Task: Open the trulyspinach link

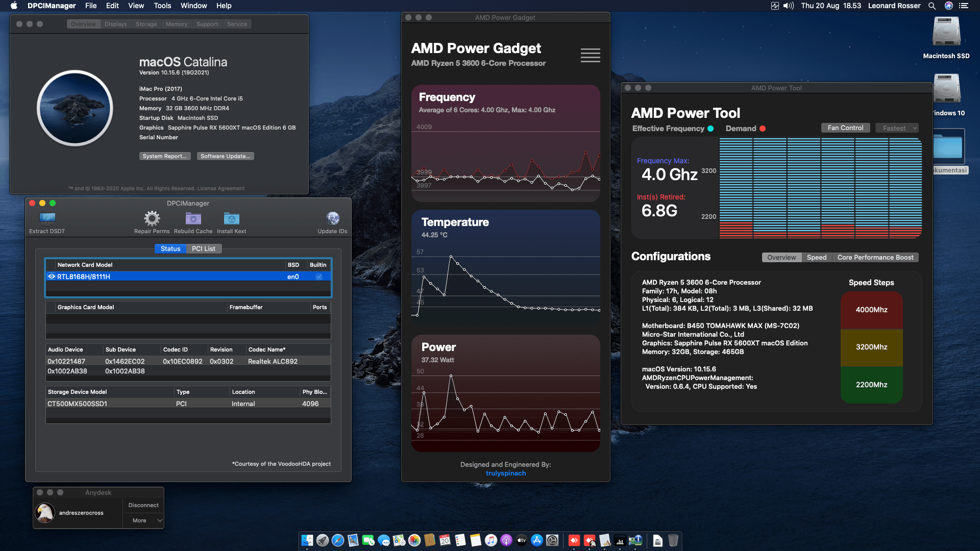Action: pos(505,473)
